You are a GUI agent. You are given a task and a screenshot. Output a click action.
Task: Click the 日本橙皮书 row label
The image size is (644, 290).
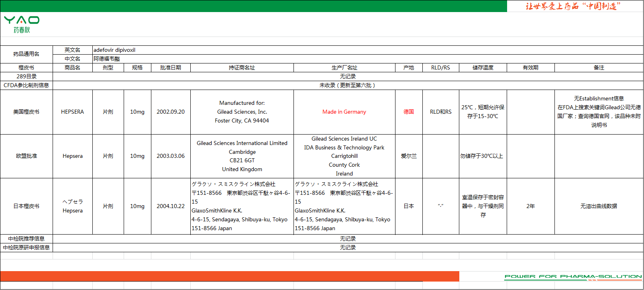[x=26, y=206]
